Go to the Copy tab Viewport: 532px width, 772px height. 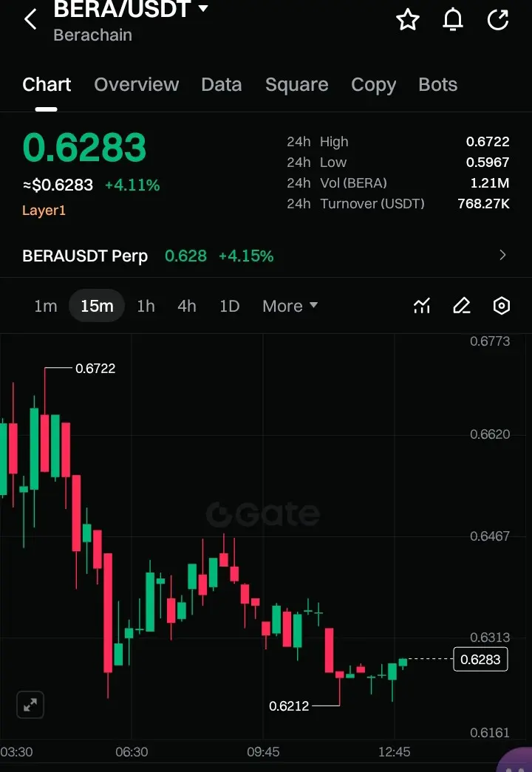(373, 85)
